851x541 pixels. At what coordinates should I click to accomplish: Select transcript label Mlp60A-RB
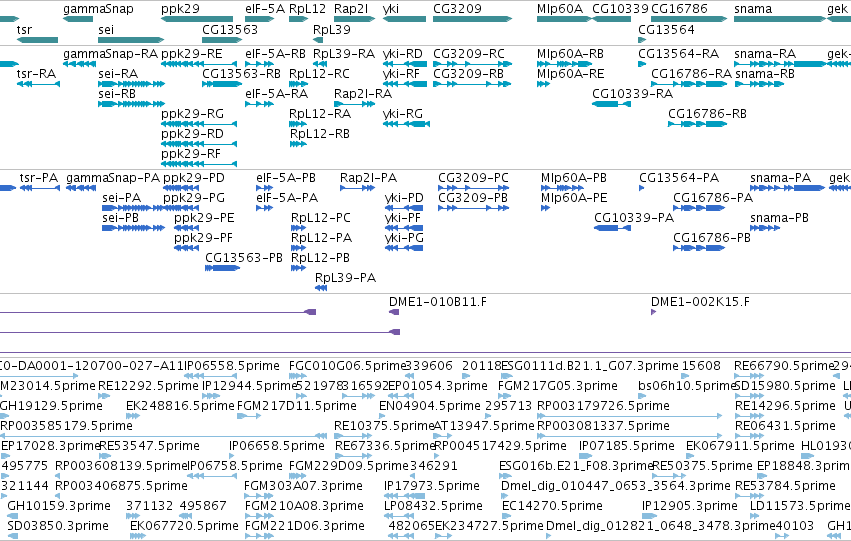[x=570, y=54]
